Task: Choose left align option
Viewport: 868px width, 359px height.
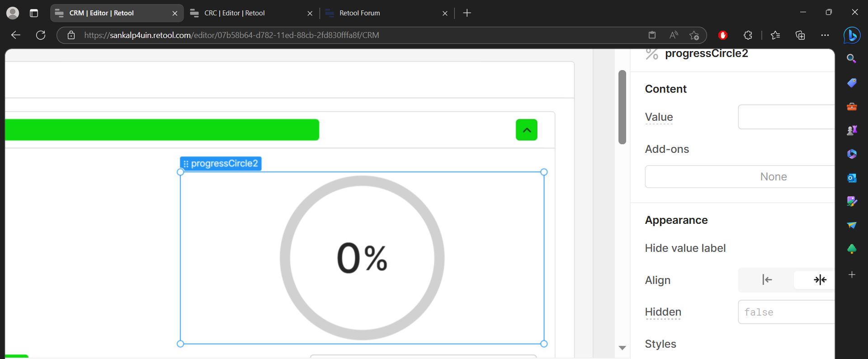Action: point(767,280)
